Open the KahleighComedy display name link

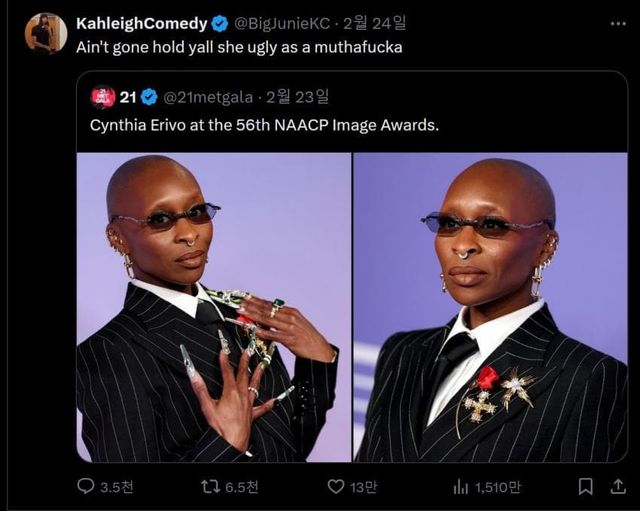coord(142,23)
